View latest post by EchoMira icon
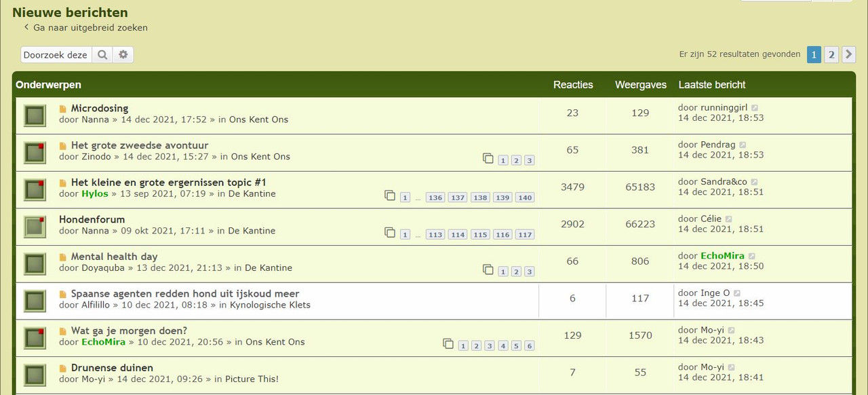This screenshot has width=868, height=395. pyautogui.click(x=752, y=257)
